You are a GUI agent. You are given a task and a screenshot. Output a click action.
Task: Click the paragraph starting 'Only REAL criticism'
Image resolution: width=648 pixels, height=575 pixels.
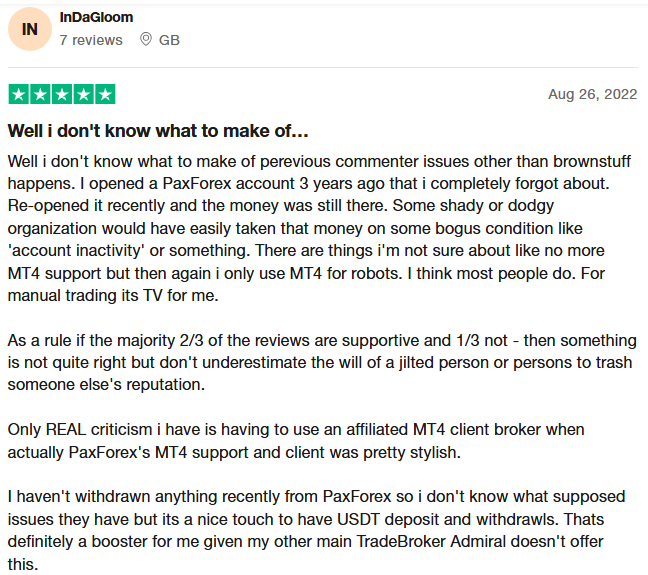point(296,441)
